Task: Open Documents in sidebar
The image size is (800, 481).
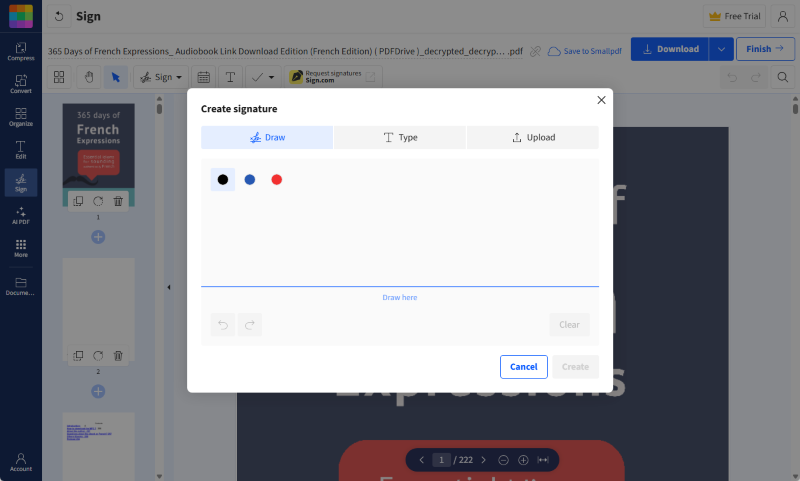Action: [21, 286]
